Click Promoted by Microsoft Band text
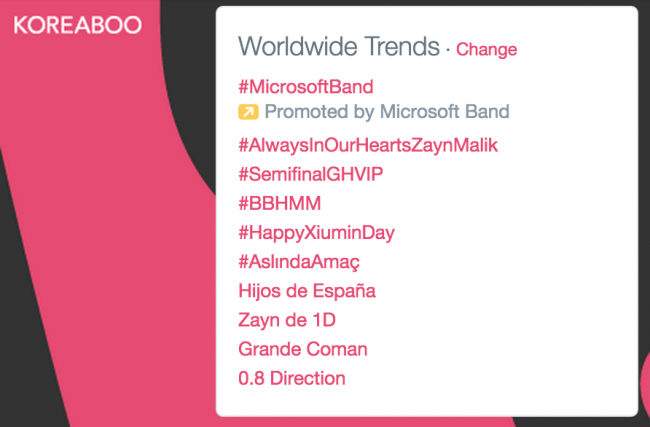Viewport: 650px width, 427px height. click(387, 112)
